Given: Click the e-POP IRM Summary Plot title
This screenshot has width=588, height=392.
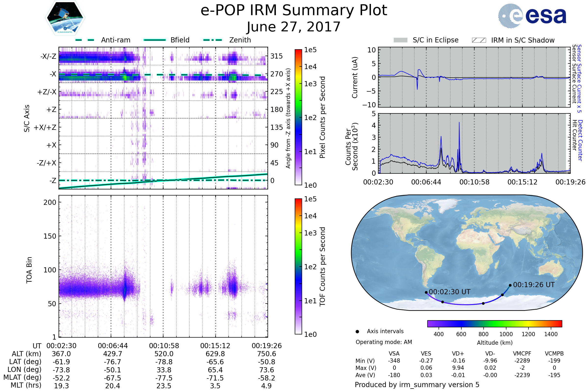Looking at the screenshot, I should click(294, 11).
